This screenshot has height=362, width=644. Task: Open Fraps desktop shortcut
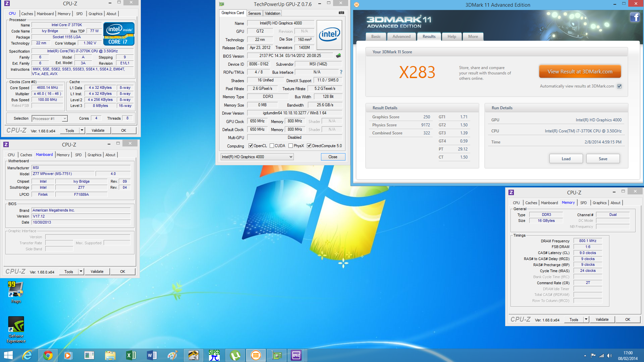pos(16,292)
